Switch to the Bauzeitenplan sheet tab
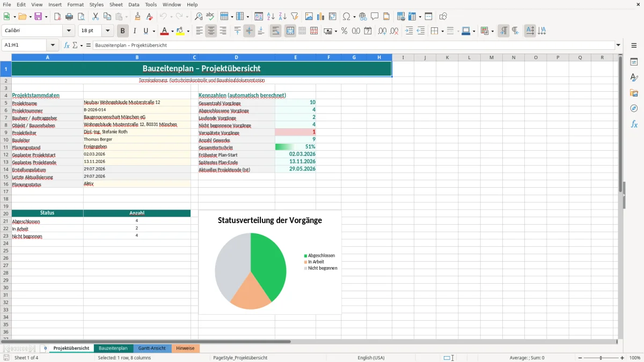This screenshot has height=362, width=644. click(113, 348)
